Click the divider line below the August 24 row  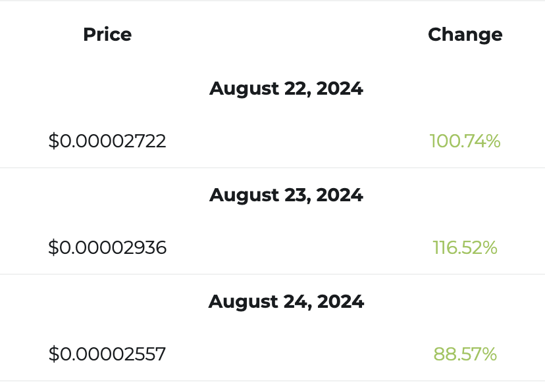272,381
